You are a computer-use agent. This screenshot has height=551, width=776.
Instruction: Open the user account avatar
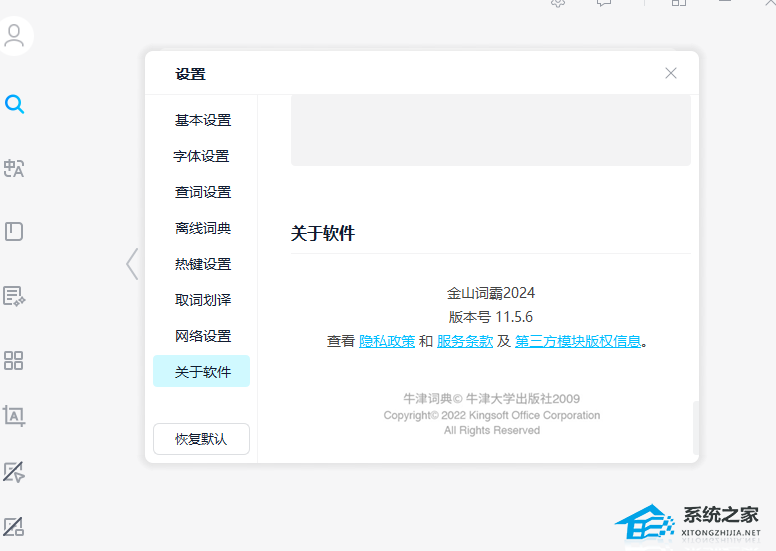(x=15, y=36)
